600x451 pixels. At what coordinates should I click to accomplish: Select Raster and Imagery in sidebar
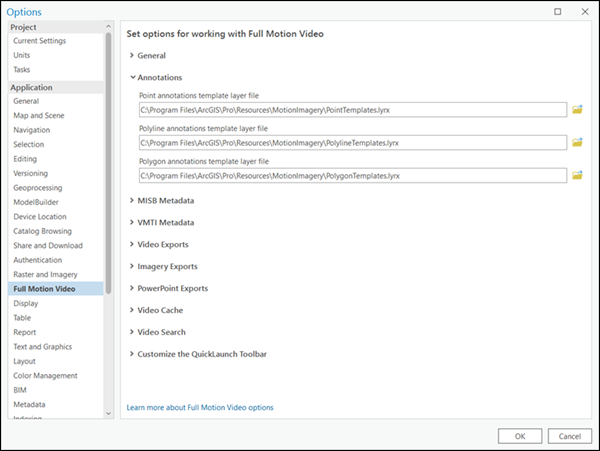44,274
